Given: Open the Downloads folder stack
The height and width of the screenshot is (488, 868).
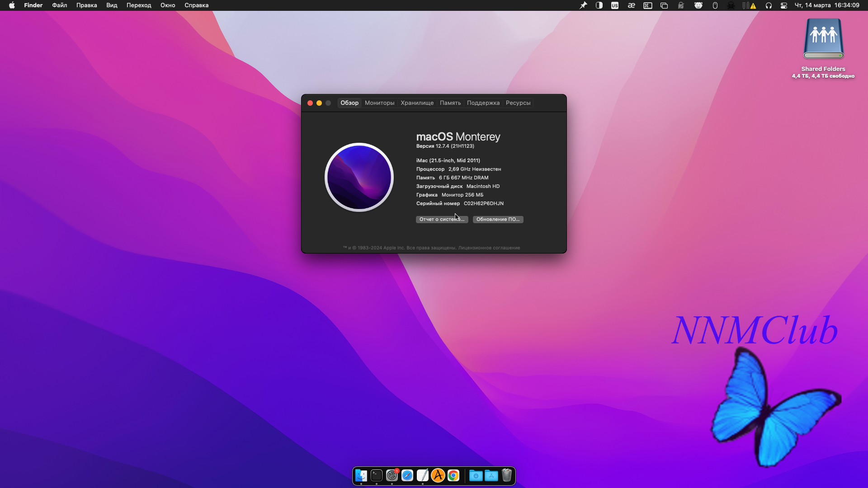Looking at the screenshot, I should click(476, 475).
